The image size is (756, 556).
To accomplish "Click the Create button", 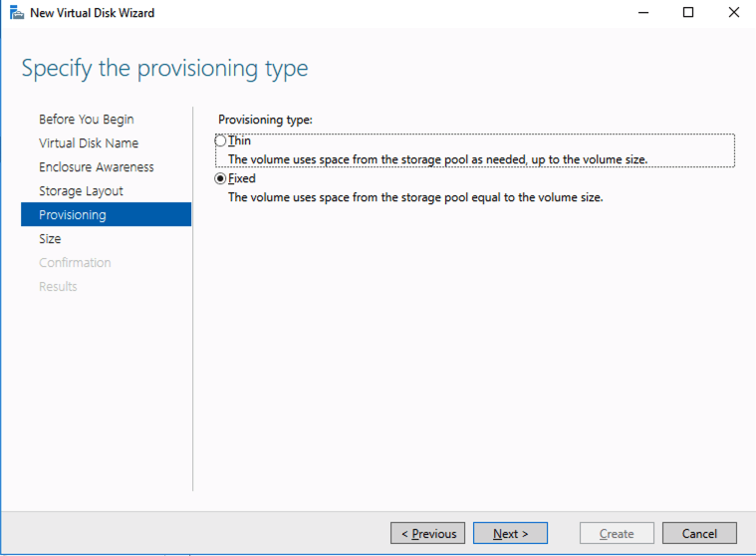I will 617,533.
